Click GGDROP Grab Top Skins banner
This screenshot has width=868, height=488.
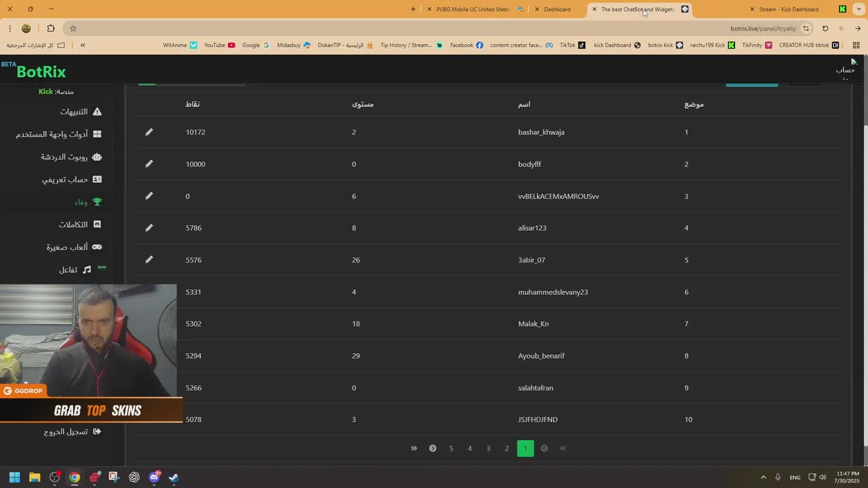[91, 410]
